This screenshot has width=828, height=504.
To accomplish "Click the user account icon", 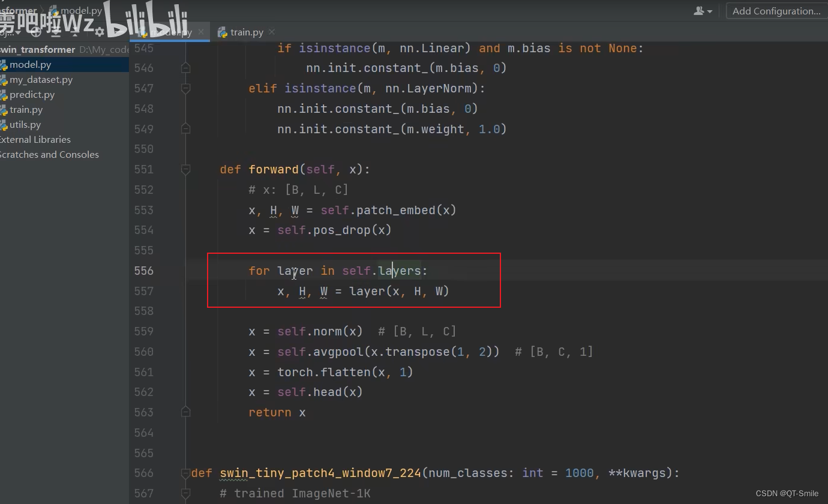I will [699, 11].
